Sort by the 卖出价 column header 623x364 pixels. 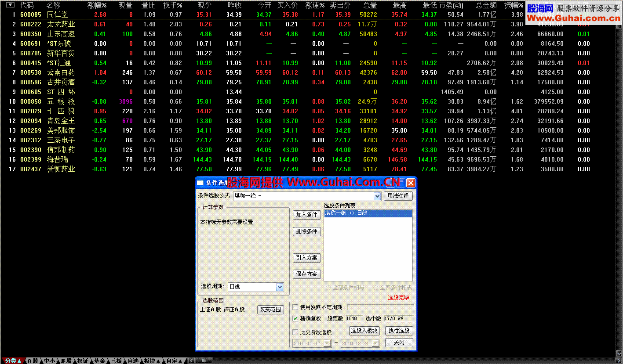pos(340,5)
